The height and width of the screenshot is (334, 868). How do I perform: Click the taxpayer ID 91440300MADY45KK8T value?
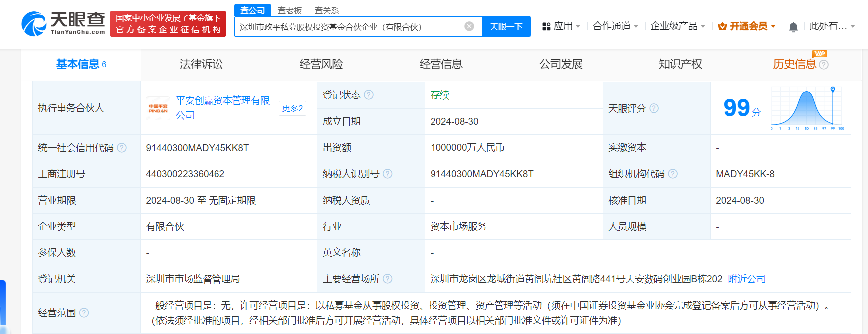482,174
